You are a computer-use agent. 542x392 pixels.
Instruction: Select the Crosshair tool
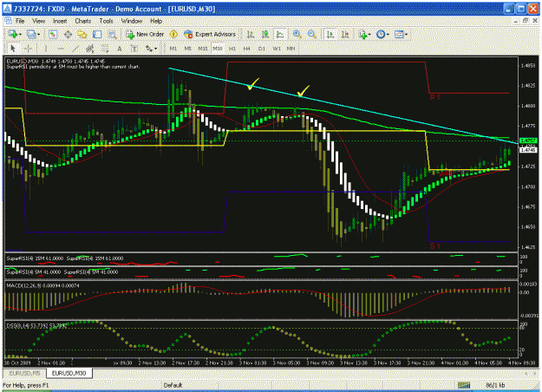[x=28, y=49]
